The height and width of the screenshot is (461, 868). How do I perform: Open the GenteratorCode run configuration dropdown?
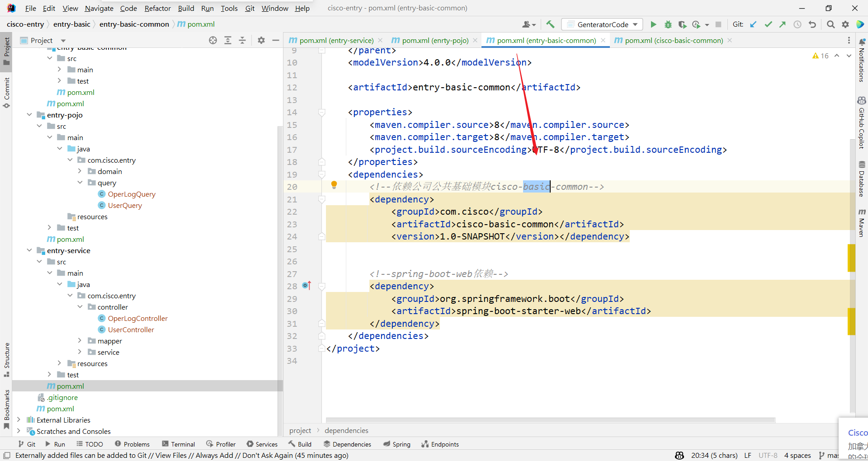635,24
